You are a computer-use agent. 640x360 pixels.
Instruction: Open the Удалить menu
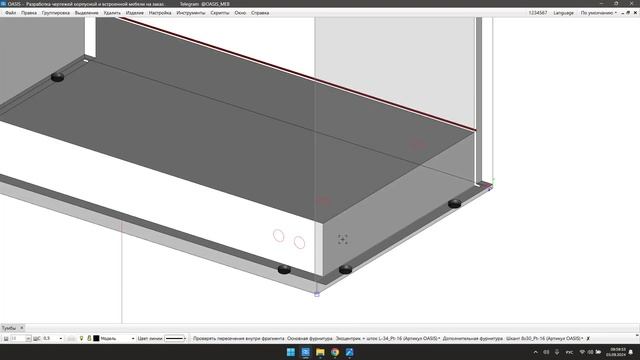(x=112, y=13)
